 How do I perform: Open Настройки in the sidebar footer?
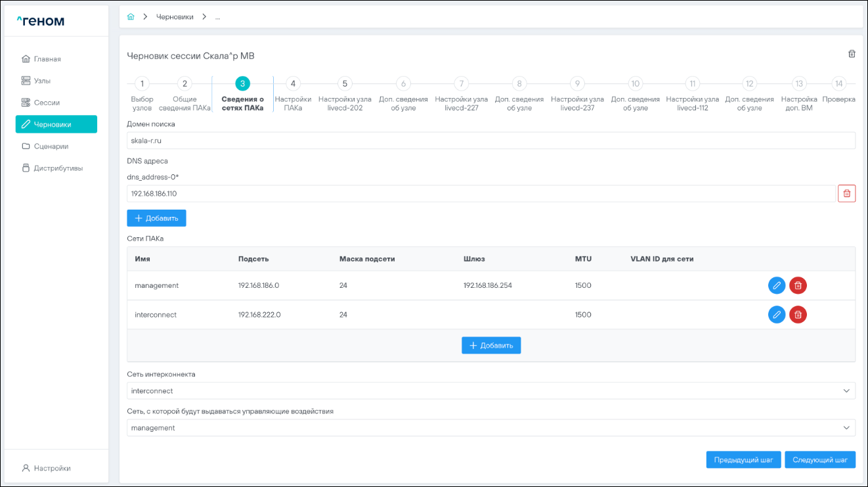pos(52,468)
